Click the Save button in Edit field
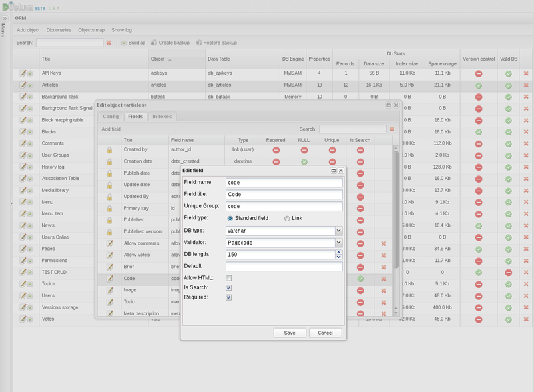 coord(290,332)
